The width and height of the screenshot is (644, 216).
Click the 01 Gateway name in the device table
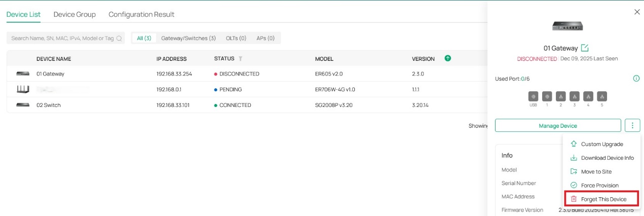(50, 74)
